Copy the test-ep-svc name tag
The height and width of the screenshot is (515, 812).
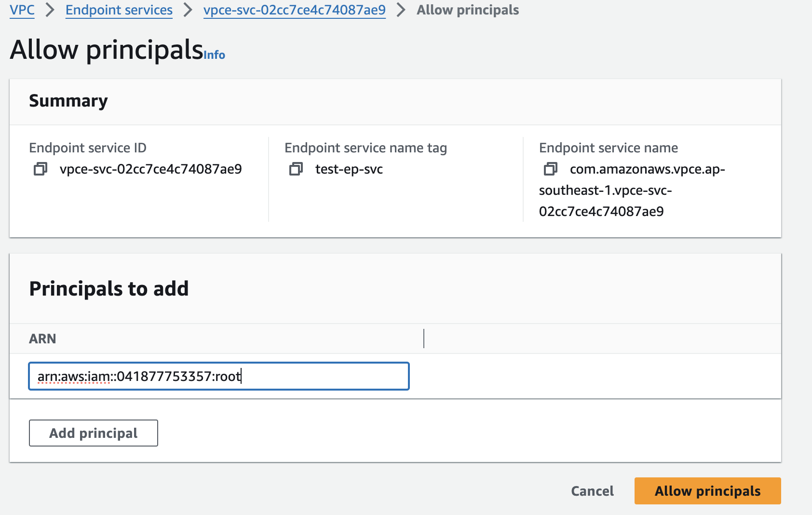(x=296, y=169)
